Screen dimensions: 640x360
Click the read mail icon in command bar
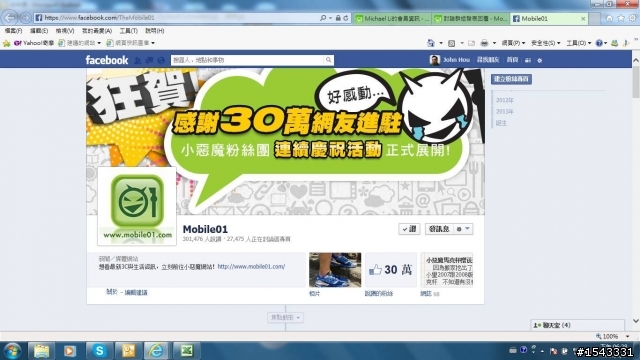coord(471,43)
